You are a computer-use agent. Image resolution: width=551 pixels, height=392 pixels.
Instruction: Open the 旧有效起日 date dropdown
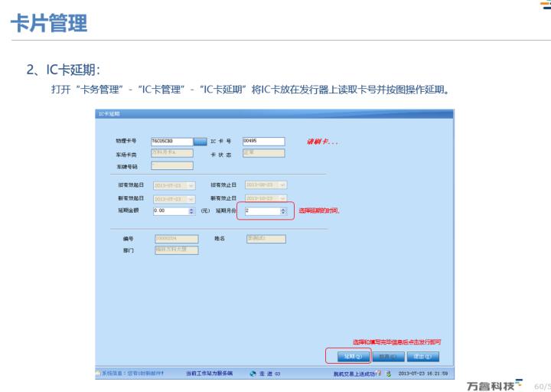click(x=191, y=185)
